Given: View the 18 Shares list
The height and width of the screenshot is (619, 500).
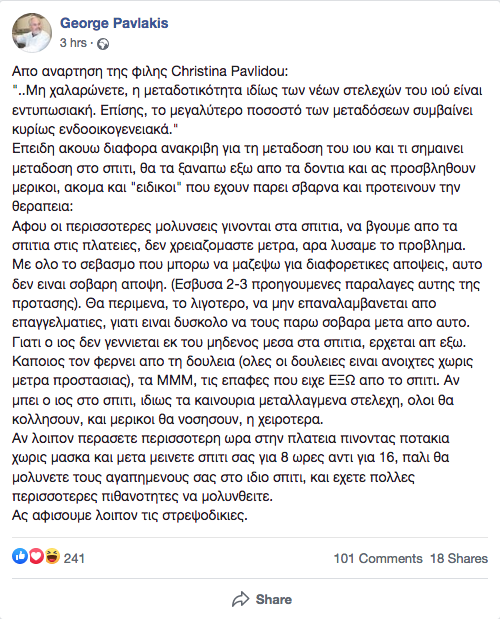Looking at the screenshot, I should (x=459, y=558).
